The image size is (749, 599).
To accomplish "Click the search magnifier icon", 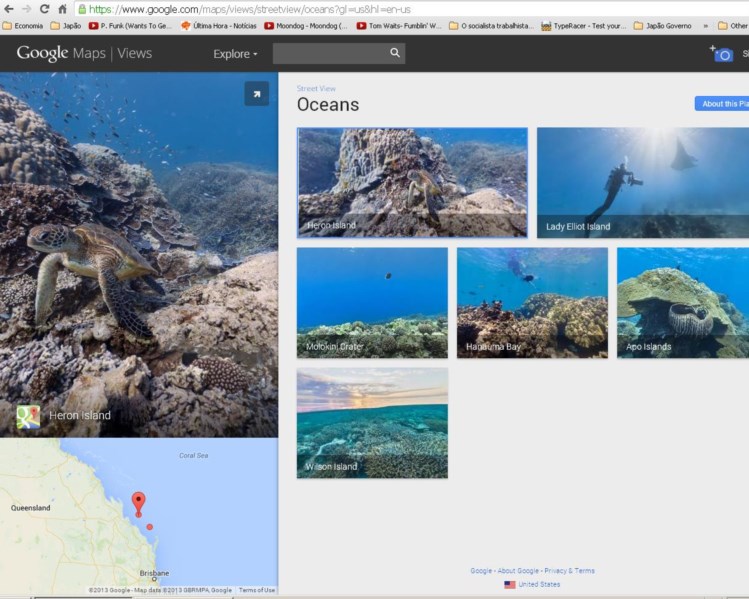I will point(395,53).
